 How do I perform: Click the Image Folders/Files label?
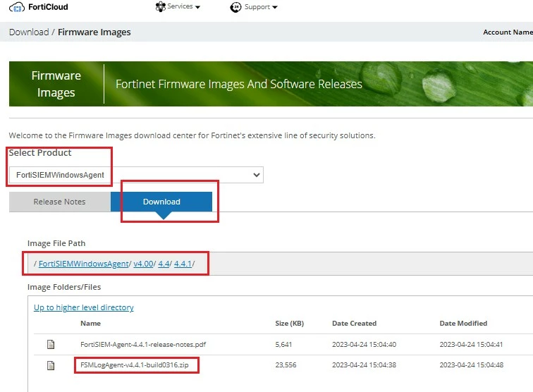click(x=64, y=287)
